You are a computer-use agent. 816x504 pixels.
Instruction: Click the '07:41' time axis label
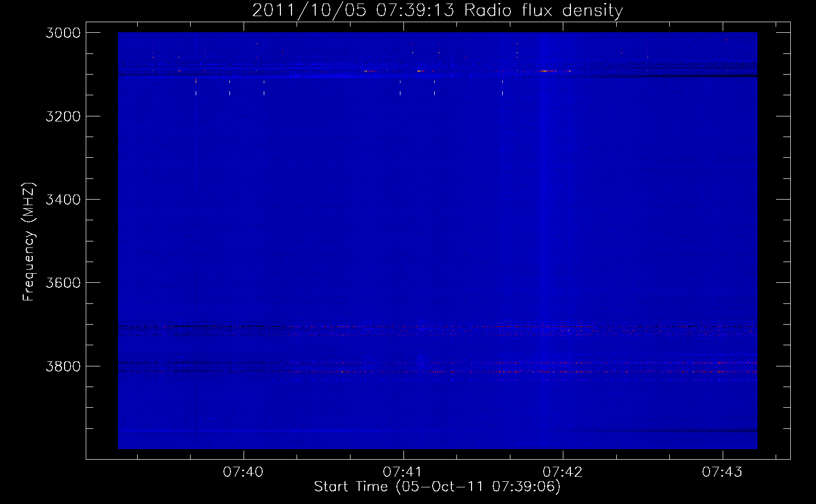[x=403, y=472]
